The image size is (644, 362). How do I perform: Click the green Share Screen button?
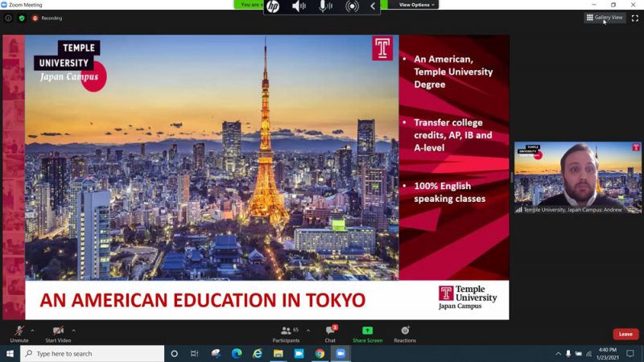click(367, 334)
